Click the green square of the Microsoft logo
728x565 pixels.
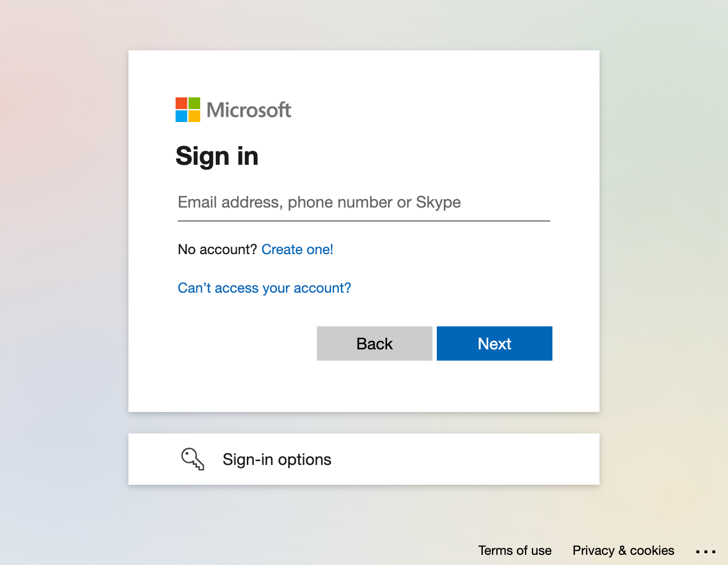(x=194, y=103)
